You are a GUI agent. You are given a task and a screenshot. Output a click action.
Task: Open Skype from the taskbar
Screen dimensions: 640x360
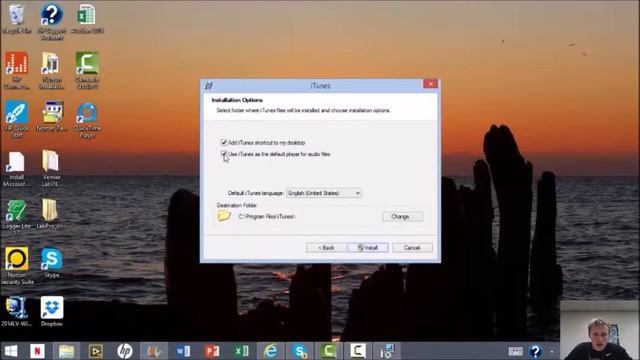click(300, 351)
